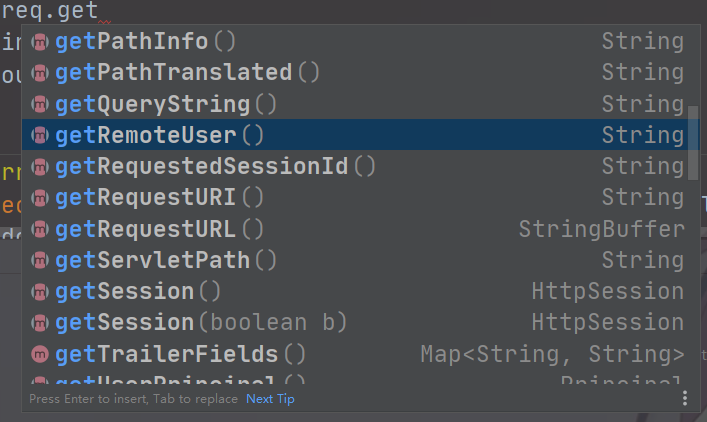Open the three-dot options menu in popup footer
Screen dimensions: 707x422
684,399
